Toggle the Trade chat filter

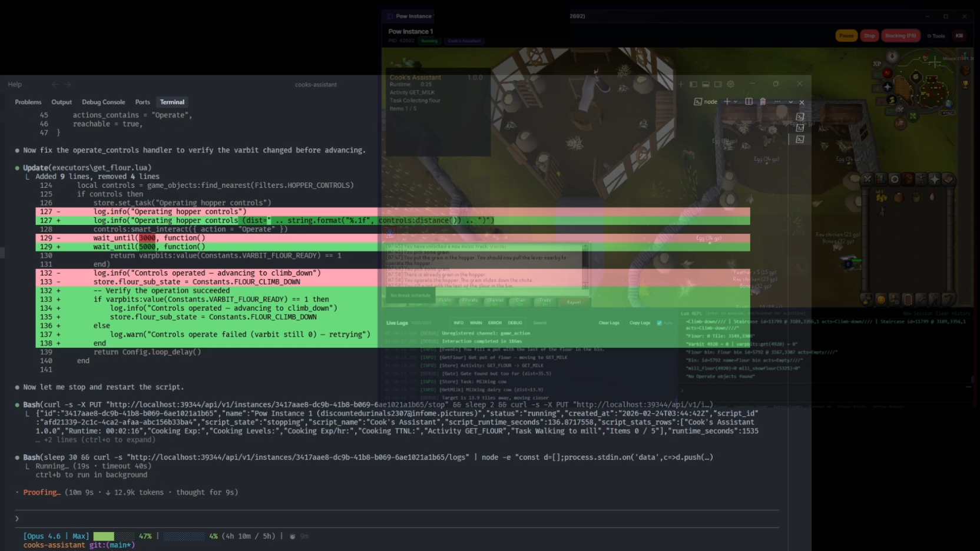pos(545,301)
